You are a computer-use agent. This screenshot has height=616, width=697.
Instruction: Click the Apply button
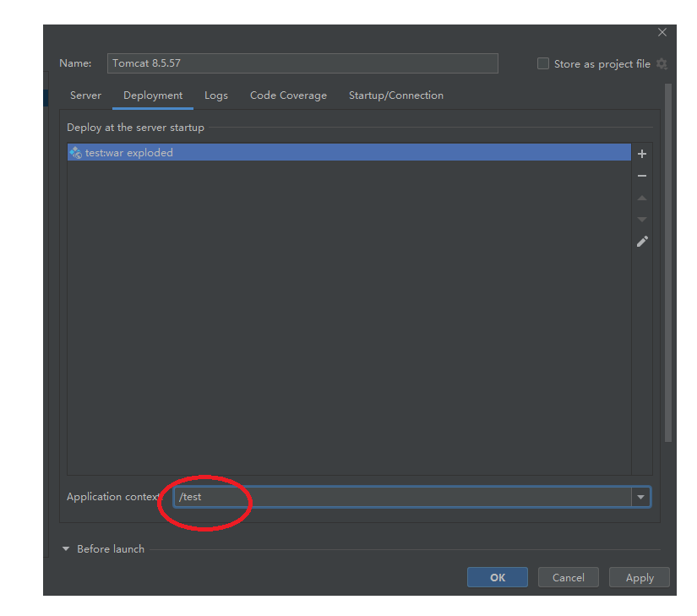coord(640,578)
